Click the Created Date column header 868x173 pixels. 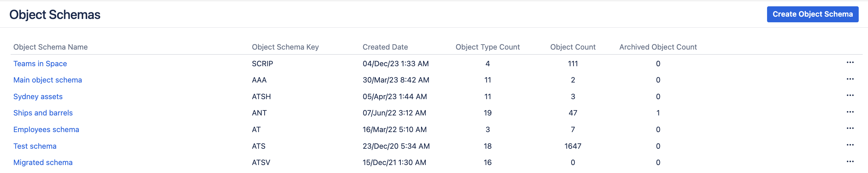[x=385, y=47]
